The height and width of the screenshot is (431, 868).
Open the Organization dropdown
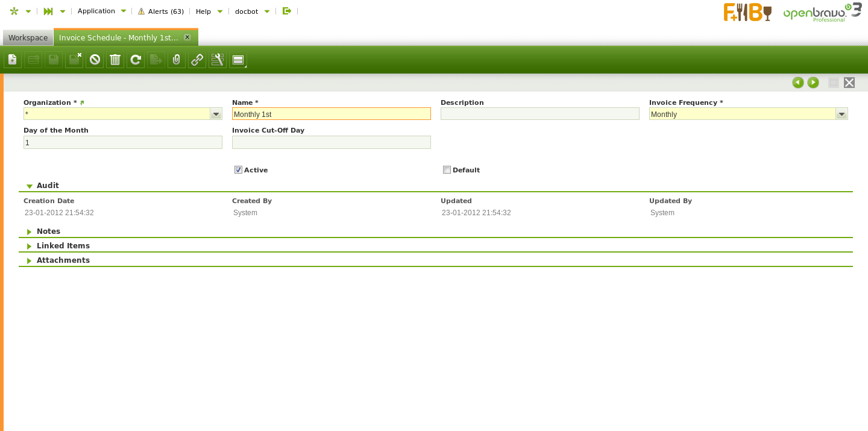(x=216, y=114)
